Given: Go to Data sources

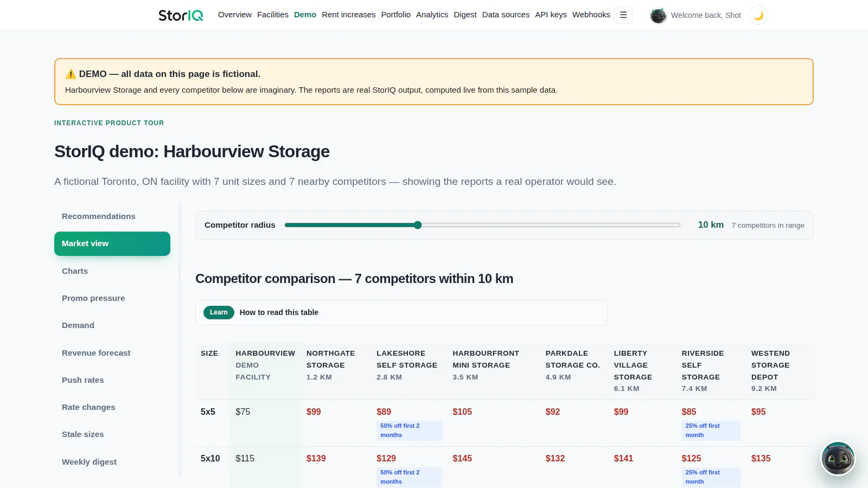Looking at the screenshot, I should coord(506,15).
